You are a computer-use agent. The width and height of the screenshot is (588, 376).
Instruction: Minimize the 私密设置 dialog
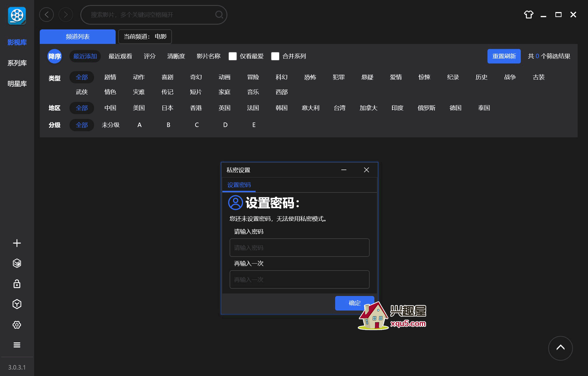344,170
